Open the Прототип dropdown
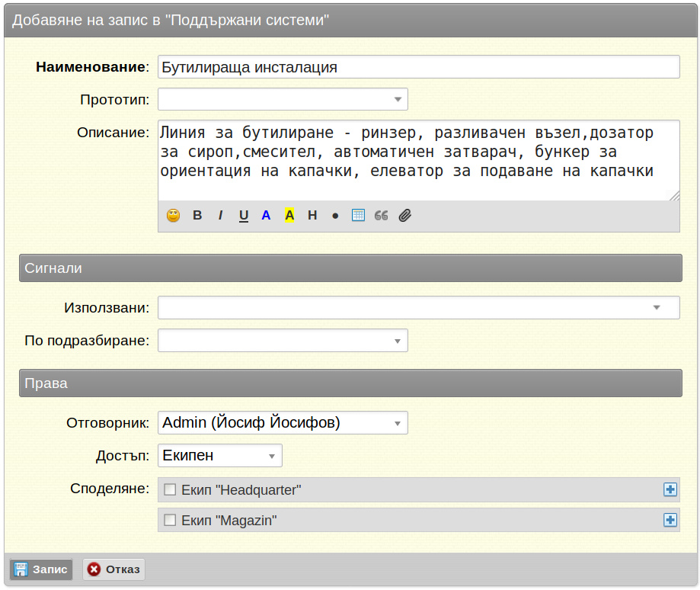The image size is (700, 590). [283, 99]
